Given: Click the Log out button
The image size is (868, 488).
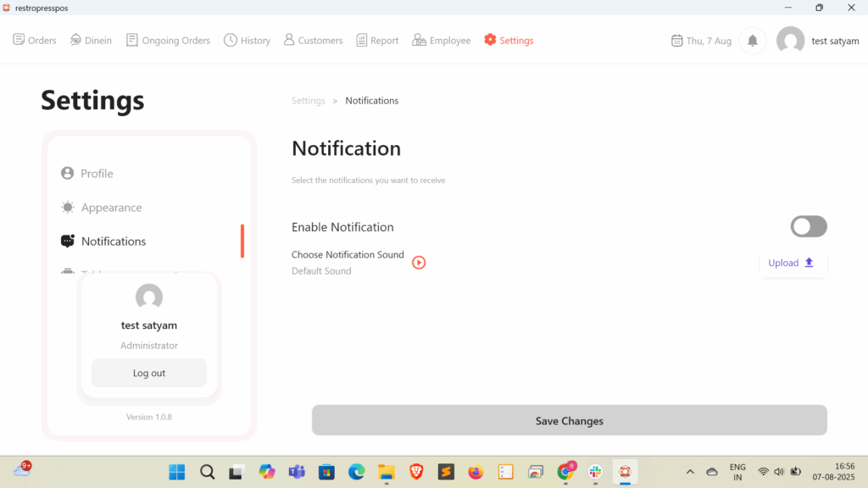Looking at the screenshot, I should tap(149, 373).
